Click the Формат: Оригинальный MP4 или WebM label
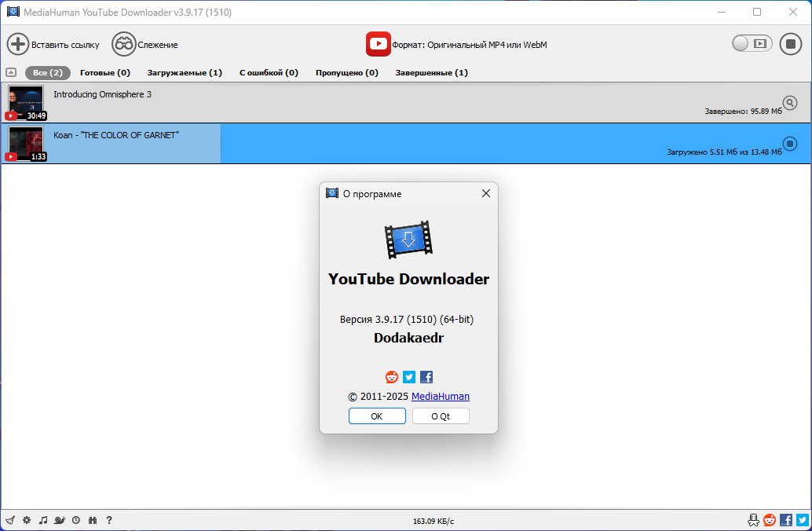The height and width of the screenshot is (531, 812). click(469, 45)
